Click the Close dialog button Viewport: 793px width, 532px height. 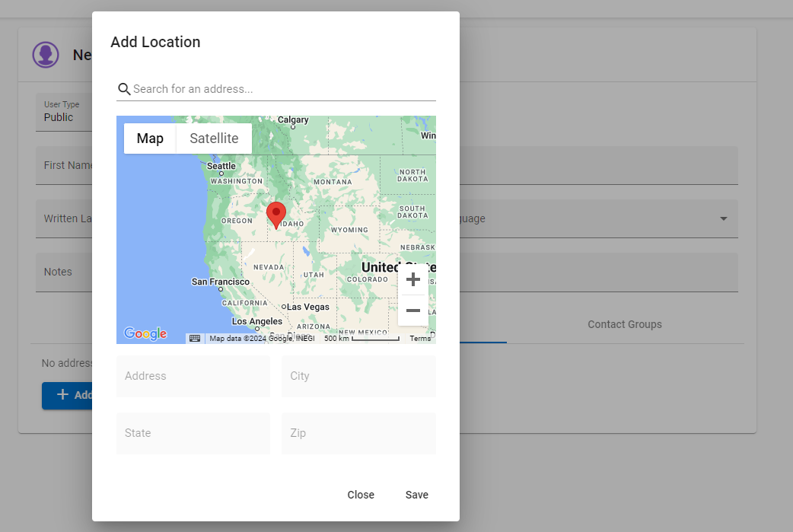point(361,495)
